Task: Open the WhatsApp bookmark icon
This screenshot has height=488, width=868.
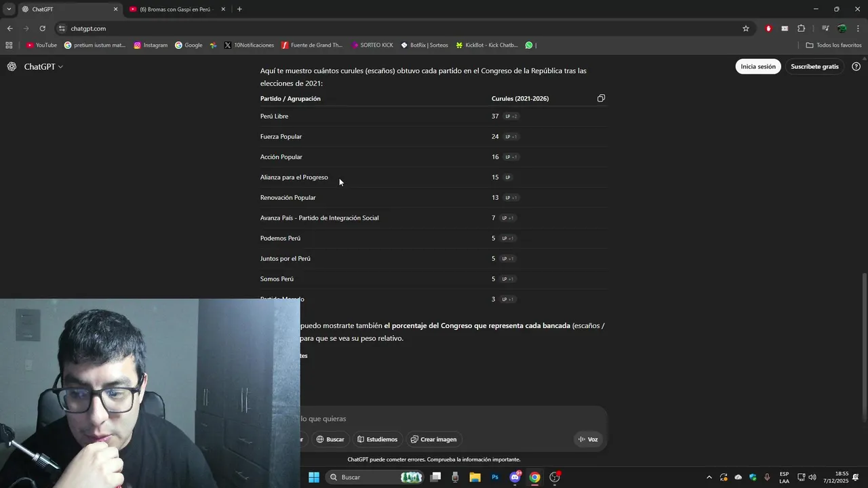Action: point(529,45)
